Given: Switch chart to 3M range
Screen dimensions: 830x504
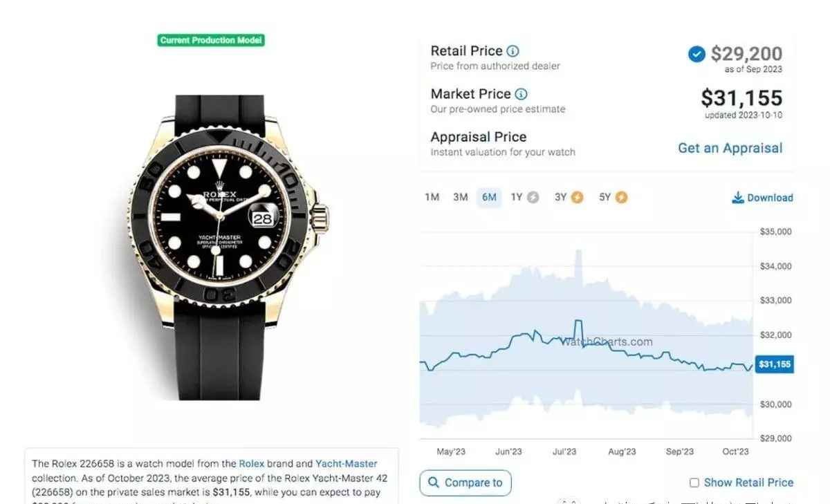Looking at the screenshot, I should coord(461,197).
